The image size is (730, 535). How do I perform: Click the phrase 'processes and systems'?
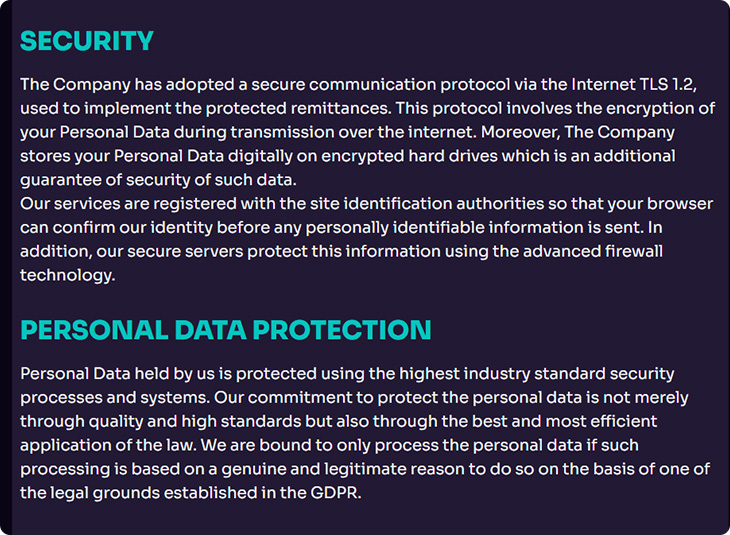[114, 398]
